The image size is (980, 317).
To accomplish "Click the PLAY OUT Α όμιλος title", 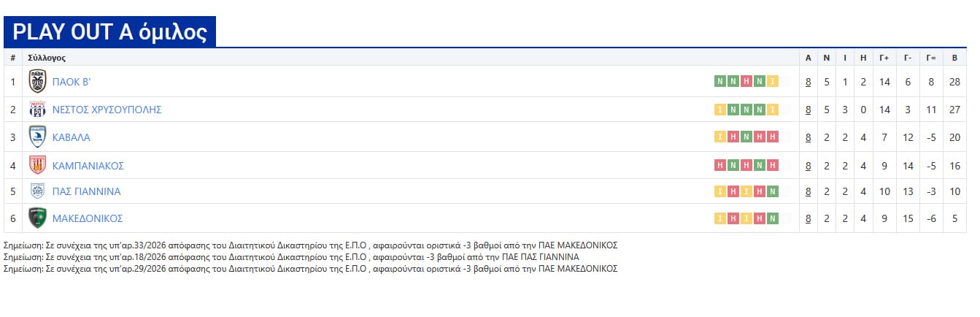I will click(109, 32).
